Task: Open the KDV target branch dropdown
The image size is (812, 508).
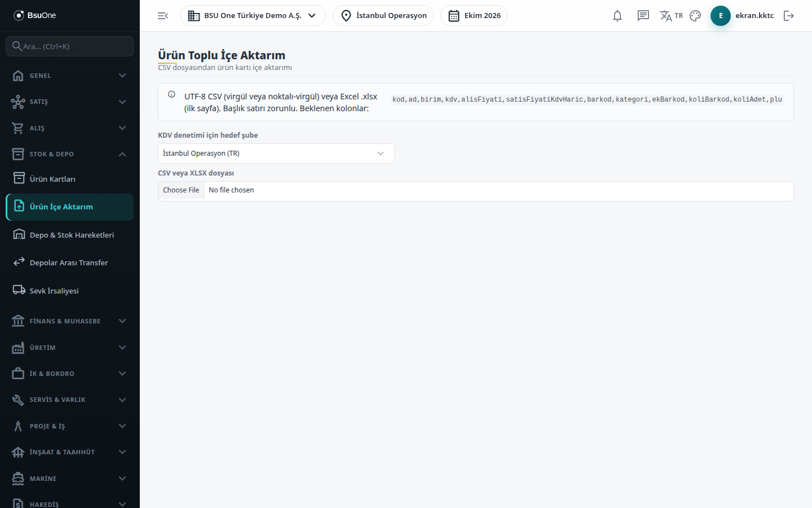Action: 276,154
